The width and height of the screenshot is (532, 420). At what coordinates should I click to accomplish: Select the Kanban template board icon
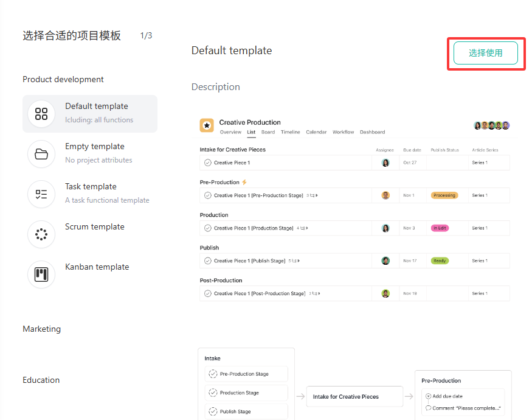41,275
